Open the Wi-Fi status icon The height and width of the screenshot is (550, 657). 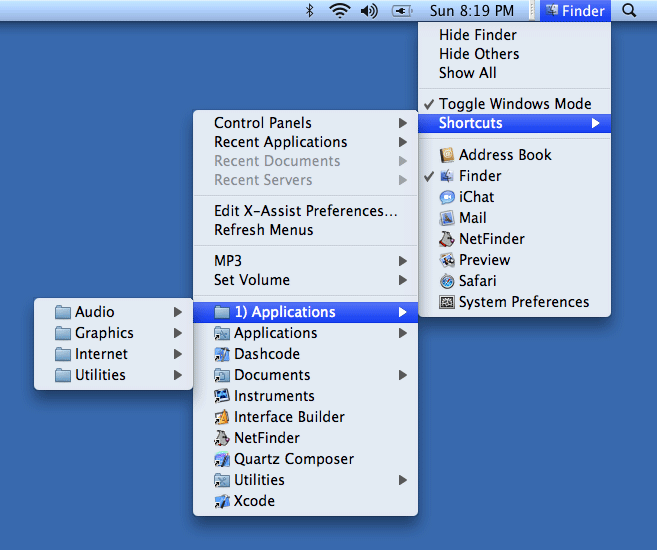click(x=340, y=11)
